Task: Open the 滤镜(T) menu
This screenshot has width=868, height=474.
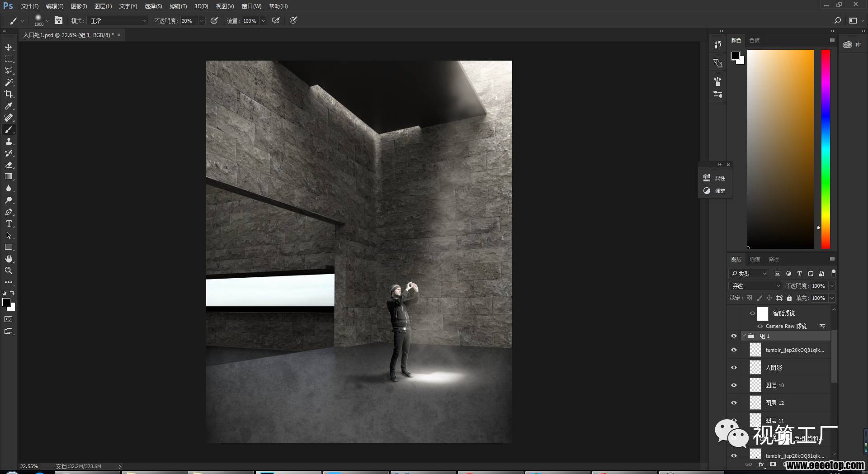Action: tap(178, 6)
